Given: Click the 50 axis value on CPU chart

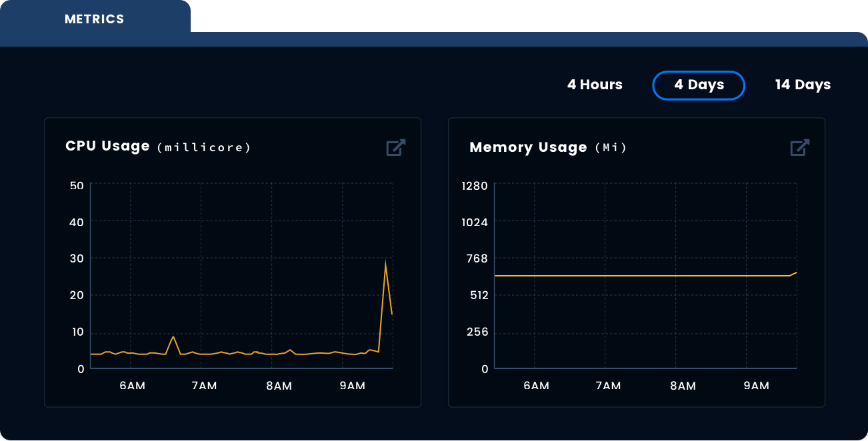Looking at the screenshot, I should pyautogui.click(x=77, y=186).
